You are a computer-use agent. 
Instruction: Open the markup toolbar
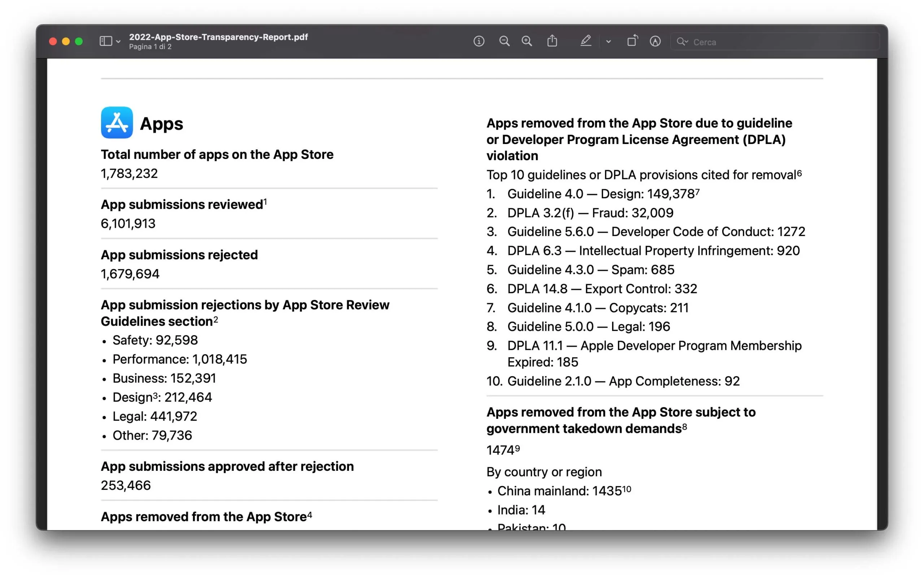coord(655,41)
